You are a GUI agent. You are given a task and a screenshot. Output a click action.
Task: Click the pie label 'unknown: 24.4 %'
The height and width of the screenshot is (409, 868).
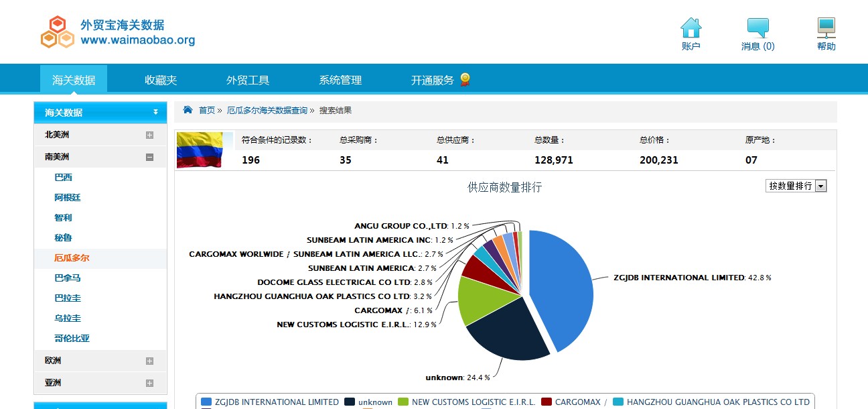click(457, 377)
